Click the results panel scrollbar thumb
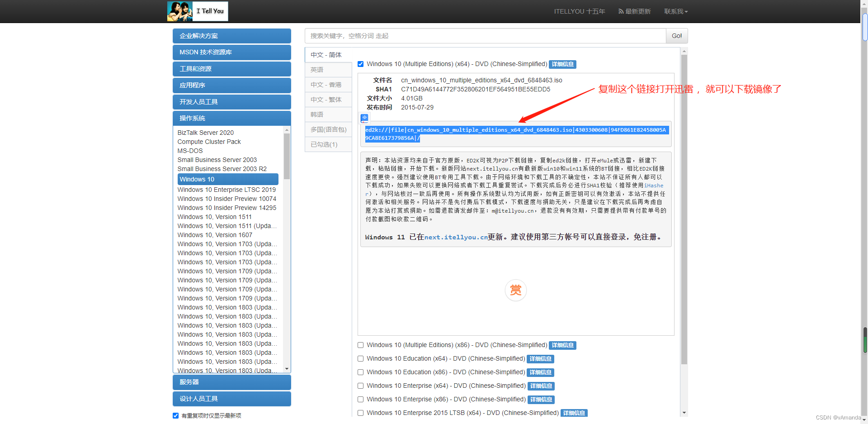The width and height of the screenshot is (868, 424). click(684, 210)
